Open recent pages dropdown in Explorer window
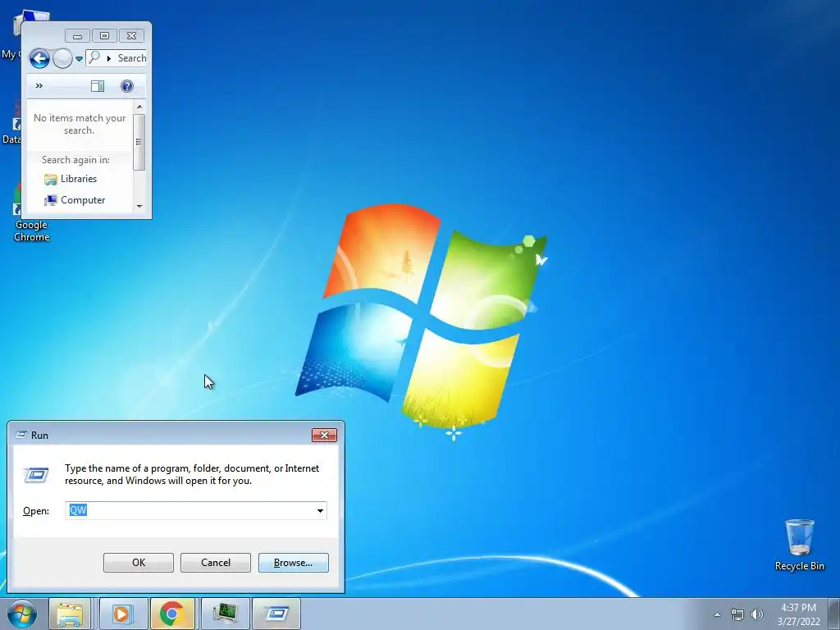 click(79, 58)
